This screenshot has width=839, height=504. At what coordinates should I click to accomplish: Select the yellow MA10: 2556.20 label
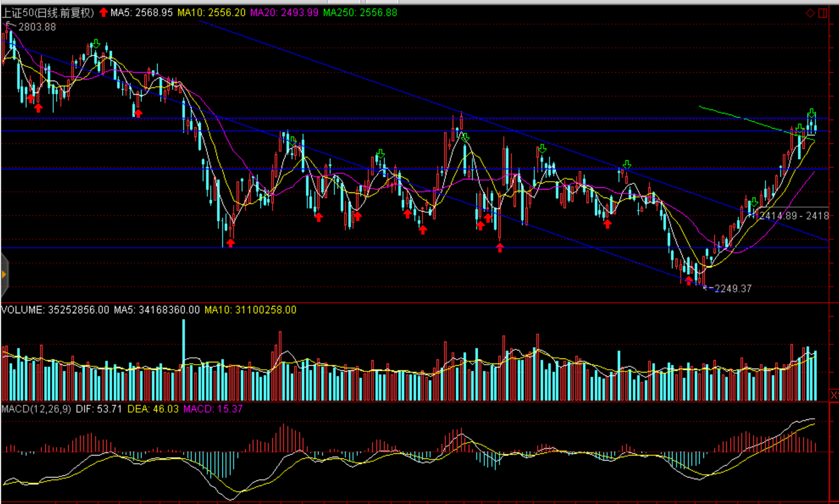[211, 12]
